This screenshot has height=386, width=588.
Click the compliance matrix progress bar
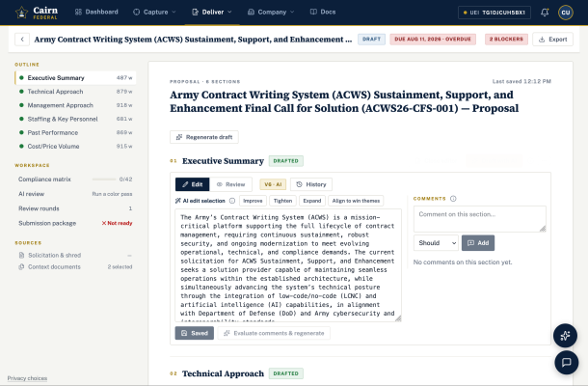coord(104,179)
